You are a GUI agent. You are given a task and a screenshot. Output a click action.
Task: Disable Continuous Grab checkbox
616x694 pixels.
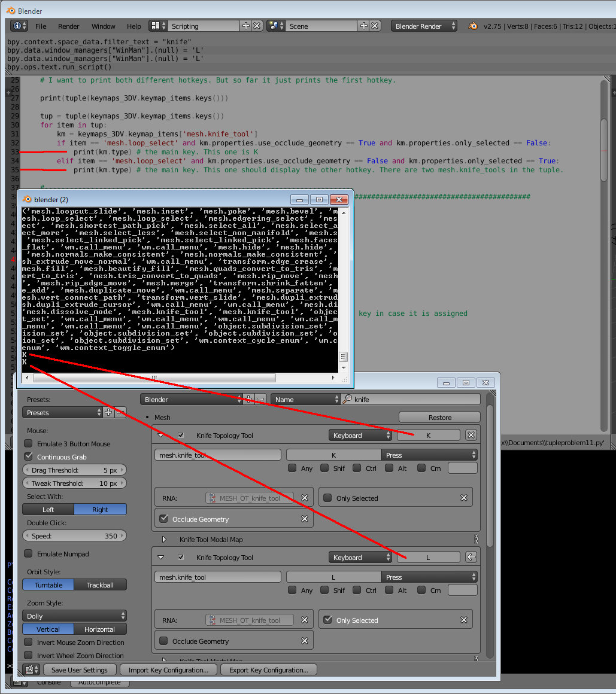[28, 456]
